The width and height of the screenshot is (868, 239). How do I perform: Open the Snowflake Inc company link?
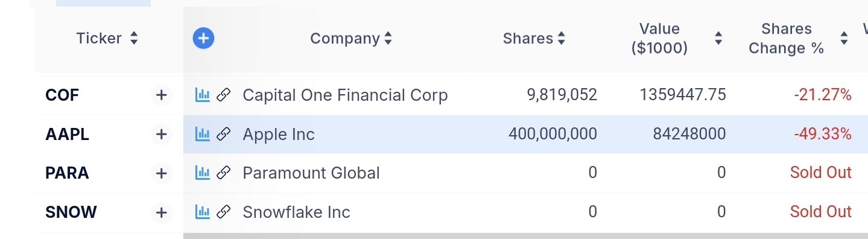[x=296, y=212]
